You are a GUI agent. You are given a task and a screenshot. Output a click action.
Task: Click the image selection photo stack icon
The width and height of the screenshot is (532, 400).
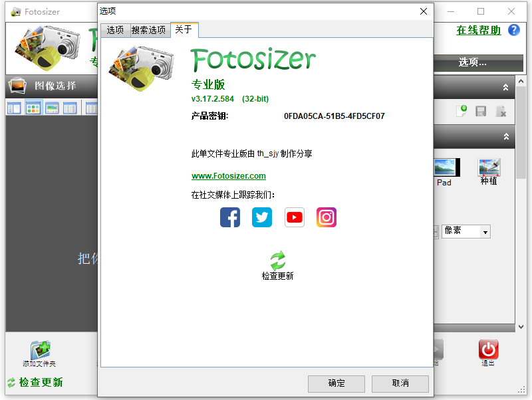(x=17, y=86)
